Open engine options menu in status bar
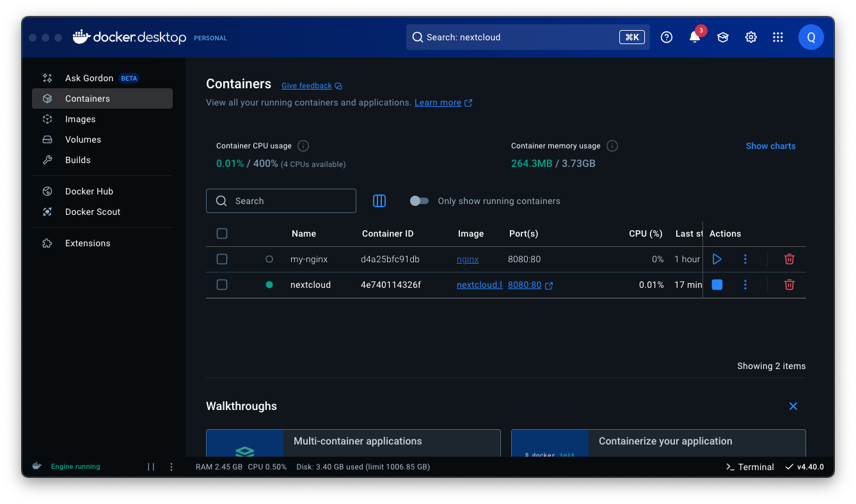This screenshot has width=856, height=504. coord(171,467)
